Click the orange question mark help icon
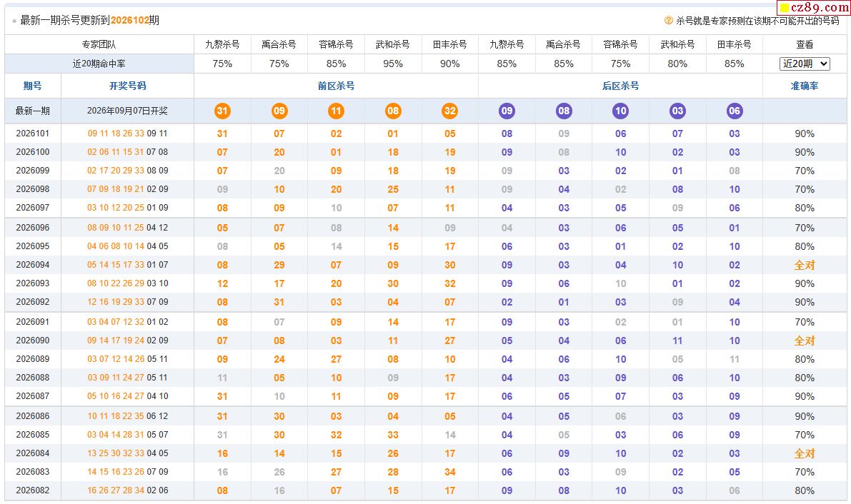The height and width of the screenshot is (504, 851). [669, 21]
